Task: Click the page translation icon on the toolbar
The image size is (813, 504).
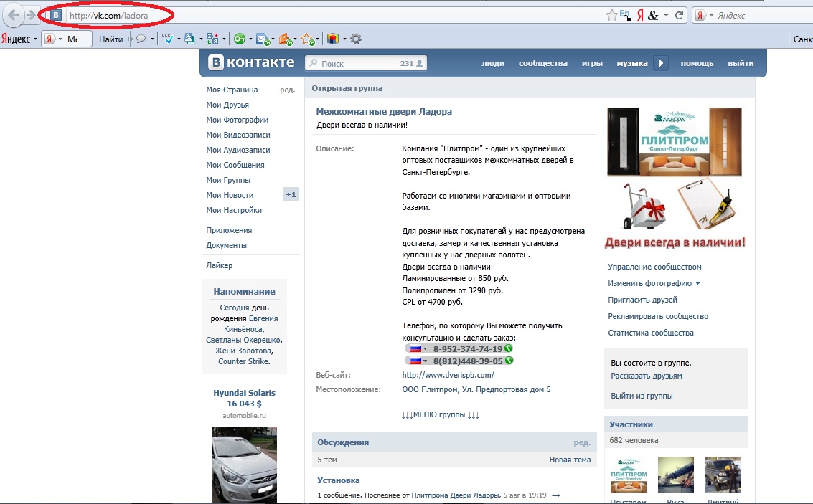Action: coord(212,39)
